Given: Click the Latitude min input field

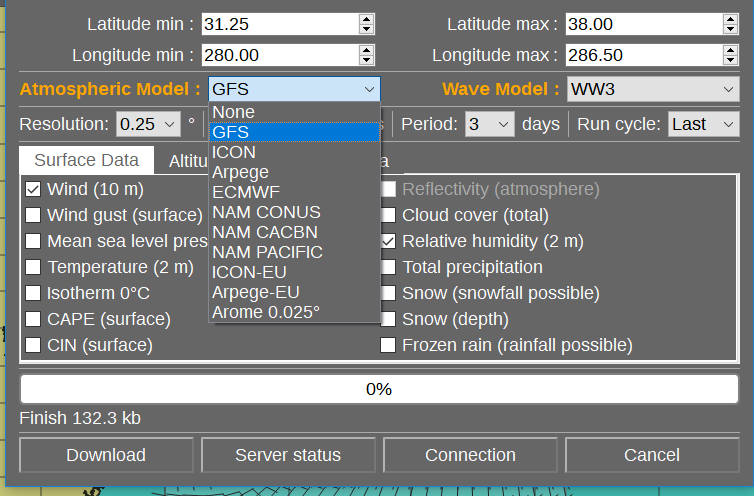Looking at the screenshot, I should click(x=280, y=24).
